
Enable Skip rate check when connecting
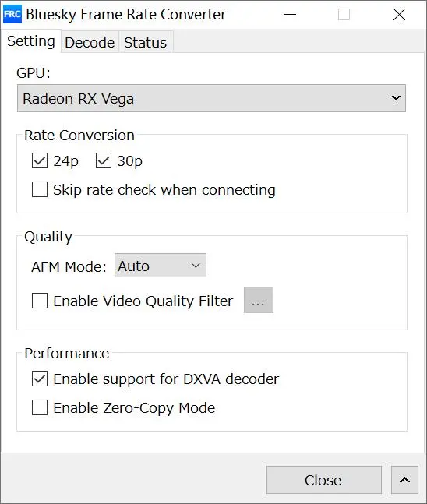point(40,189)
